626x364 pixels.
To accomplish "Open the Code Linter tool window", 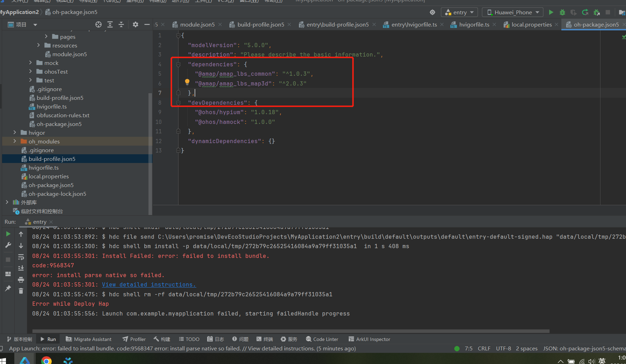I will click(x=322, y=339).
